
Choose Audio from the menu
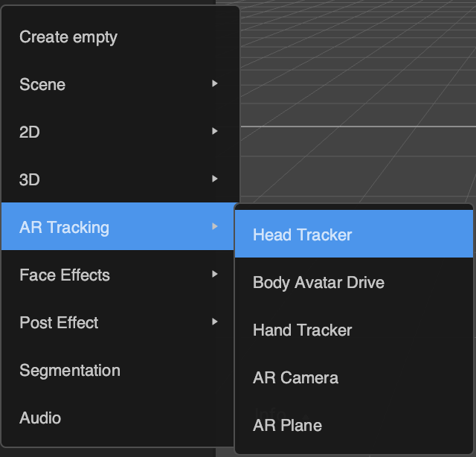point(118,418)
